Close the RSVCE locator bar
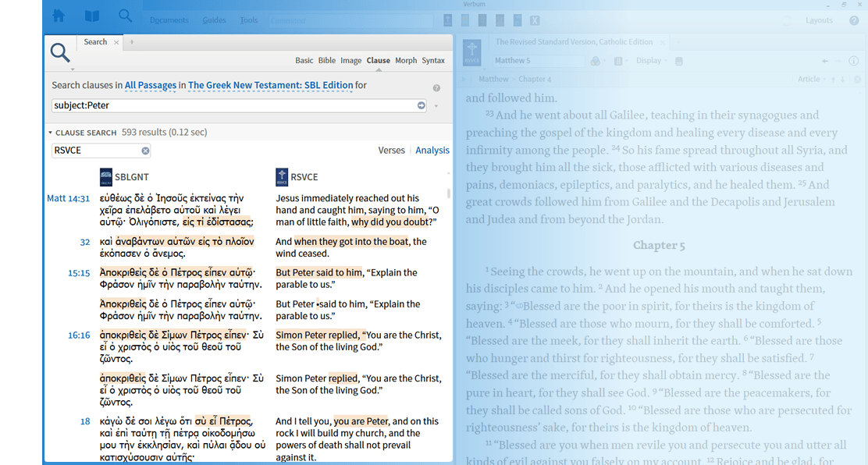The image size is (868, 465). coord(858,80)
